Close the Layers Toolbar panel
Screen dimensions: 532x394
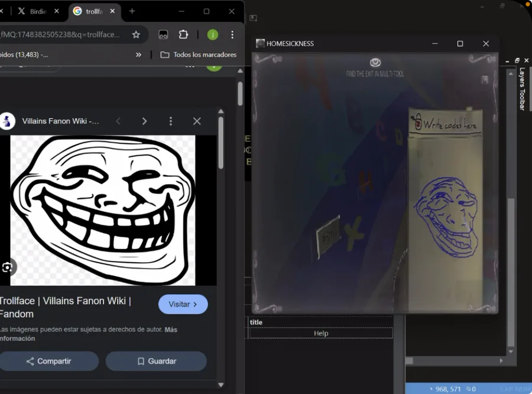526,60
